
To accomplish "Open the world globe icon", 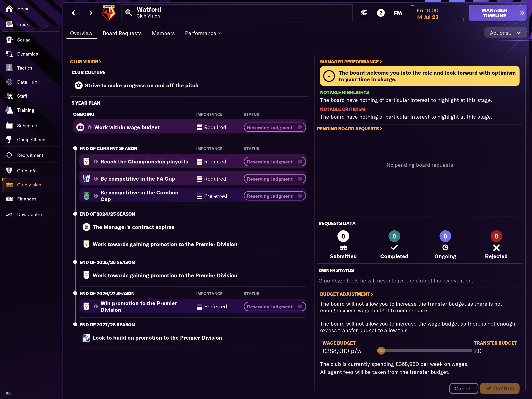I will [x=364, y=13].
